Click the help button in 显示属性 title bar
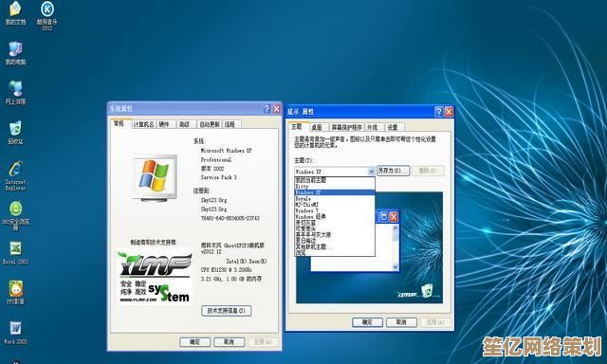 tap(438, 112)
